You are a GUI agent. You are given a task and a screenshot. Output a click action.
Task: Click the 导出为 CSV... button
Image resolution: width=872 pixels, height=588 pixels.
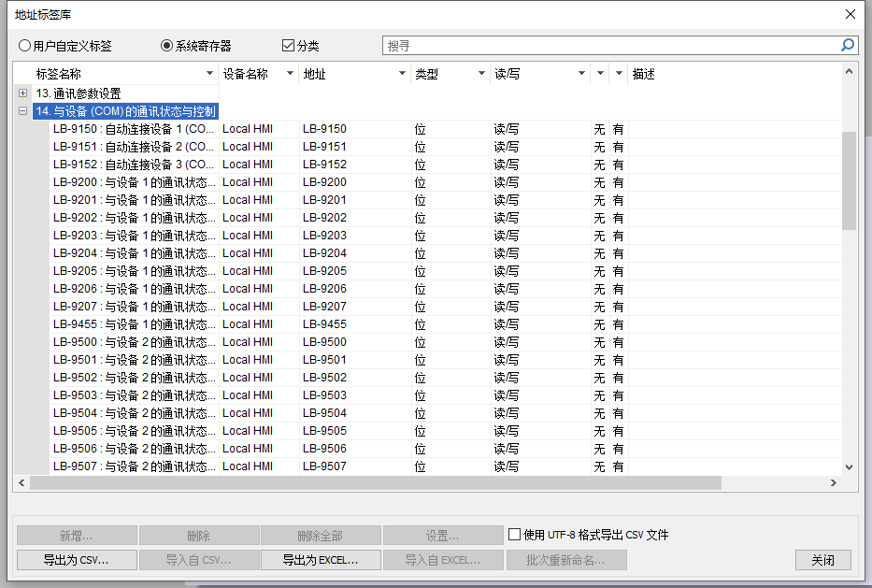click(x=77, y=560)
